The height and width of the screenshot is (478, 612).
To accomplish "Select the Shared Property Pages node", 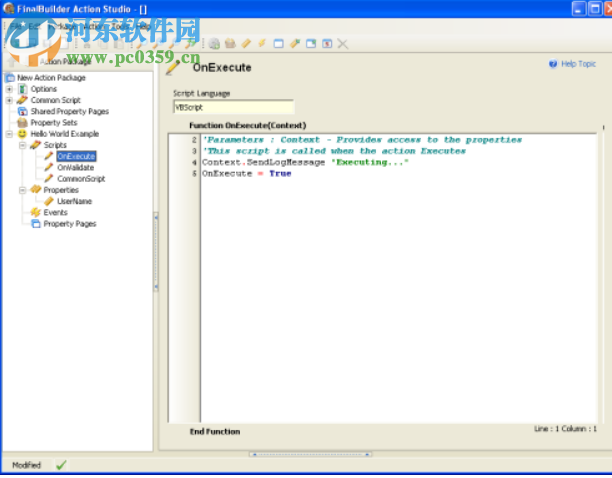I will click(x=70, y=112).
